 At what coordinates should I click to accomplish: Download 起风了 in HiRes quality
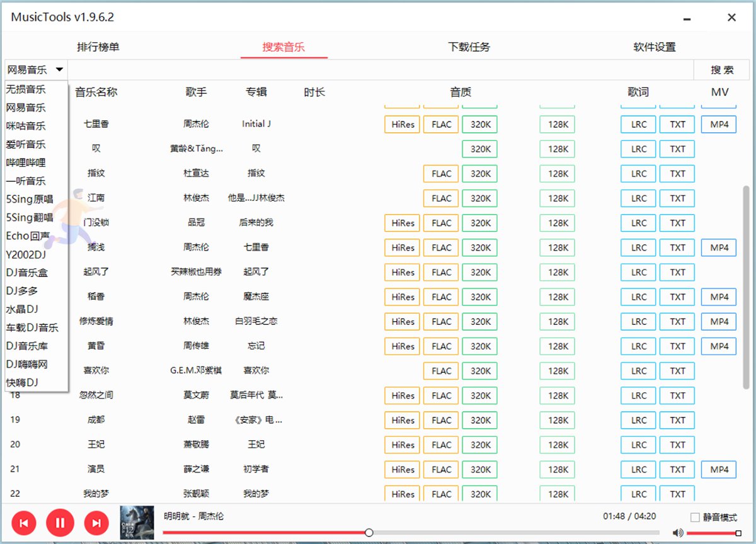click(x=402, y=272)
